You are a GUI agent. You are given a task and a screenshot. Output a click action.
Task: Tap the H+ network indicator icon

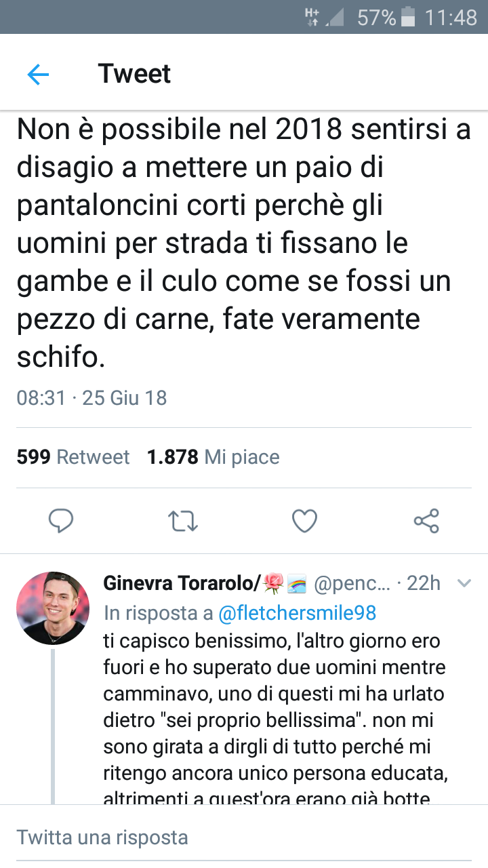[x=312, y=18]
